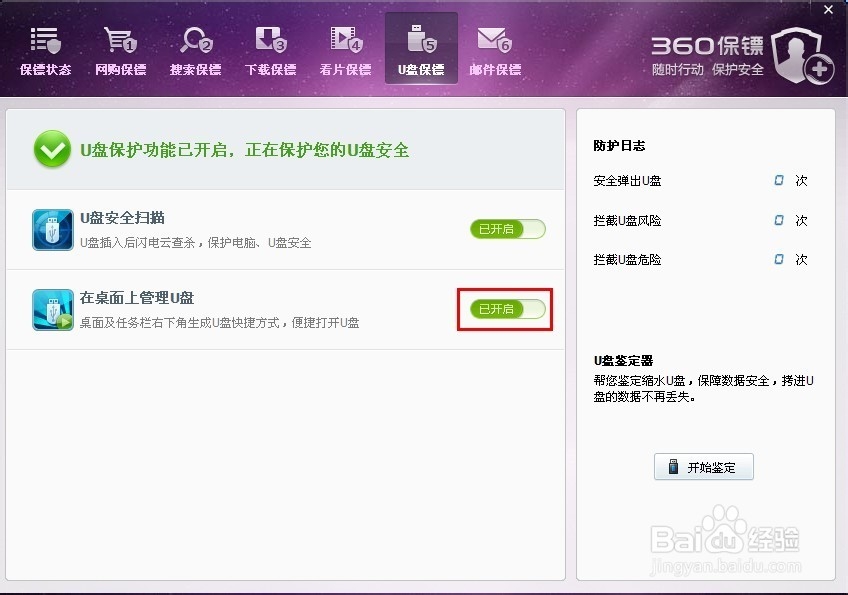This screenshot has width=848, height=595.
Task: Click the 拦截U盘风险 count value
Action: (779, 220)
